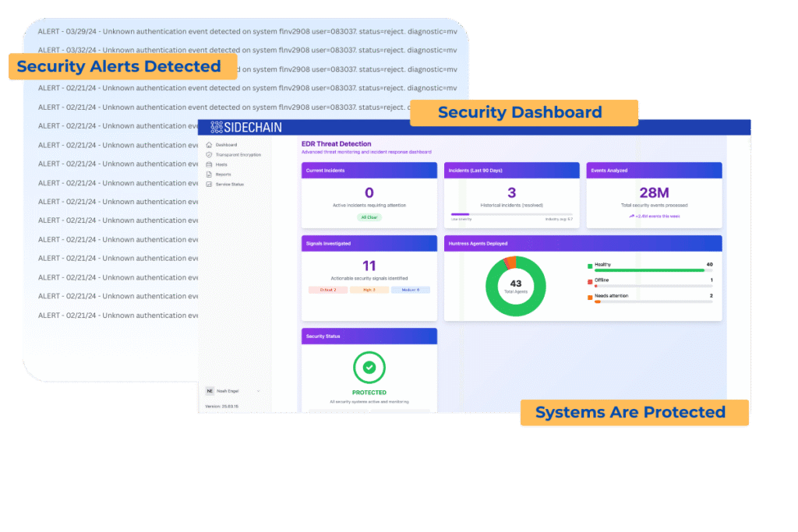This screenshot has height=532, width=798.
Task: Open the Reports section
Action: click(x=223, y=174)
